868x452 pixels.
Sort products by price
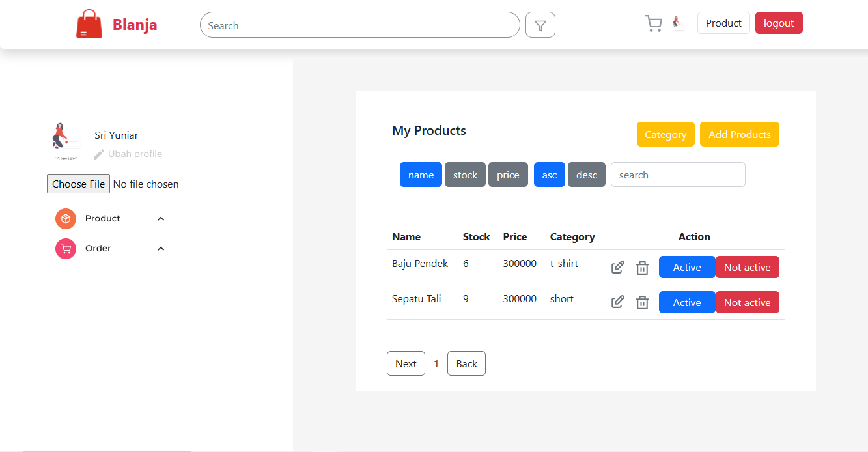tap(508, 175)
